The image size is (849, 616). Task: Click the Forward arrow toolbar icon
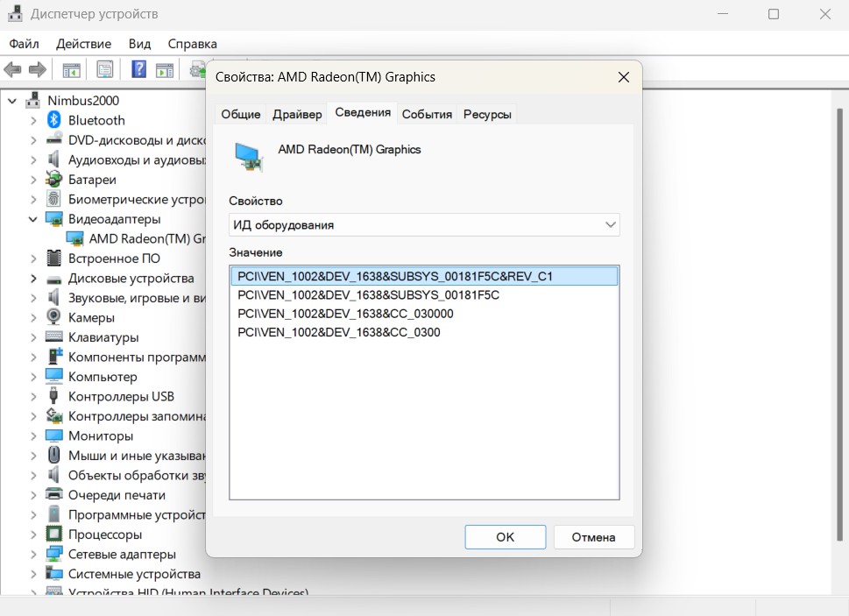tap(37, 69)
